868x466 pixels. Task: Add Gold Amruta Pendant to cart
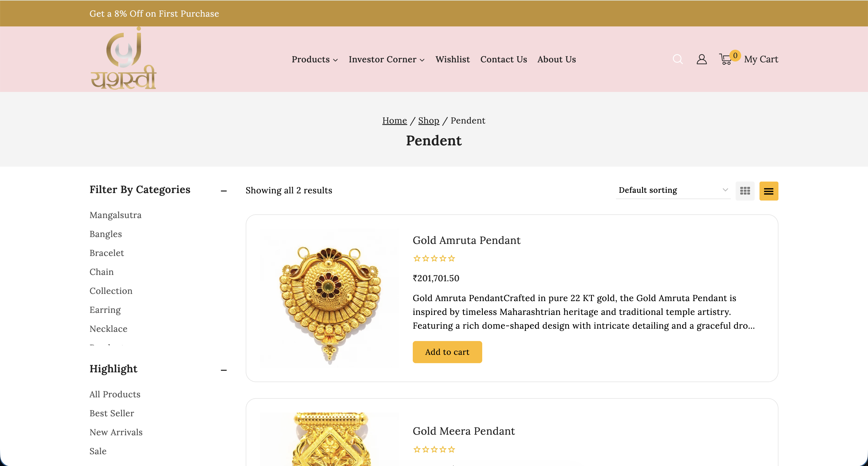click(447, 352)
